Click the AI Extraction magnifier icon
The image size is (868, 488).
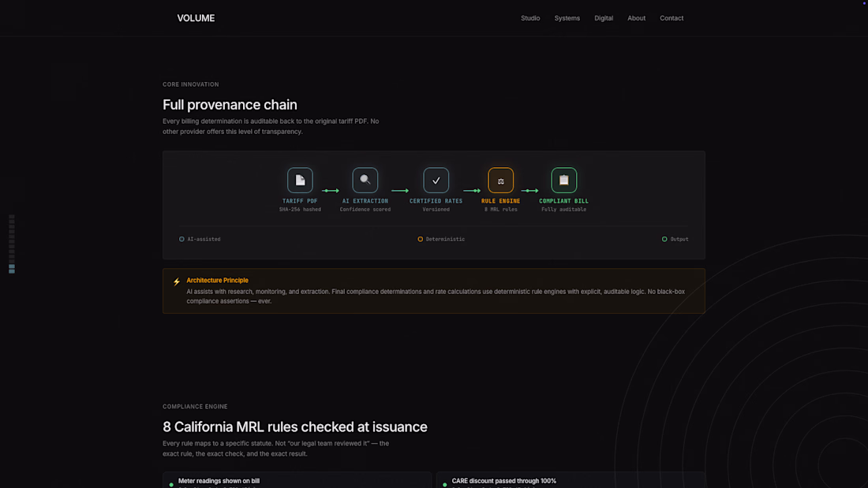point(365,181)
